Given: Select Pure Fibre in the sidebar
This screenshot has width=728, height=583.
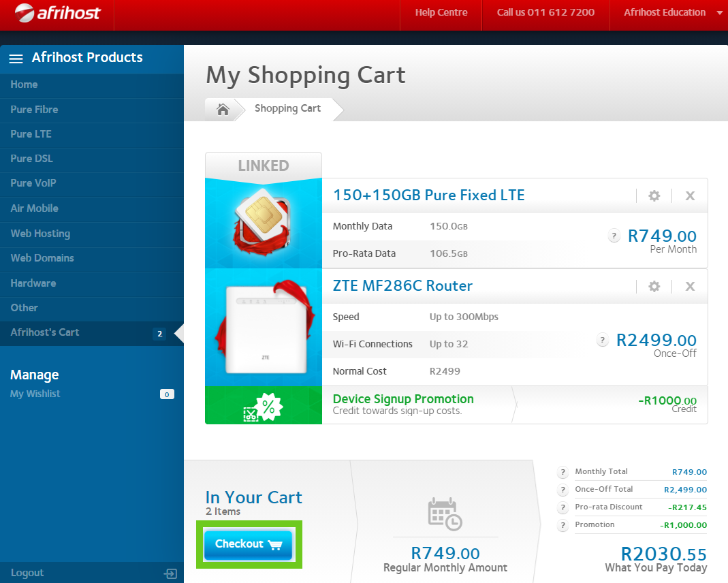Looking at the screenshot, I should 34,110.
